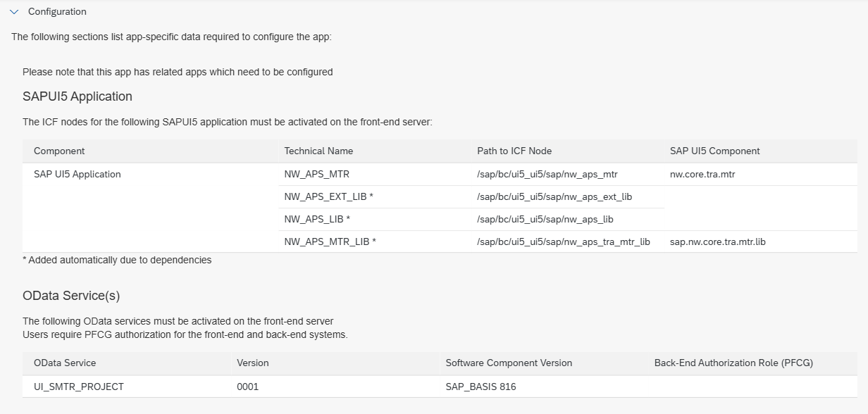Click the Component column header
Image resolution: width=868 pixels, height=414 pixels.
(59, 151)
